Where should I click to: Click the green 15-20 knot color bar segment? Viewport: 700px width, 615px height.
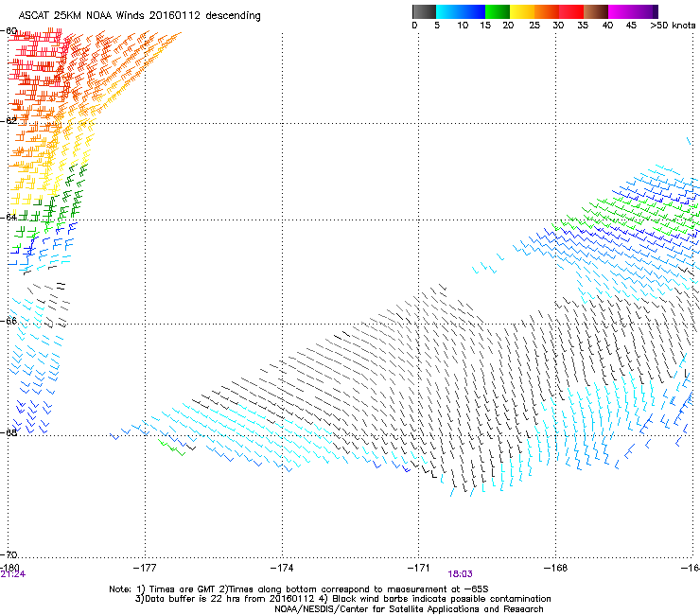[x=498, y=11]
